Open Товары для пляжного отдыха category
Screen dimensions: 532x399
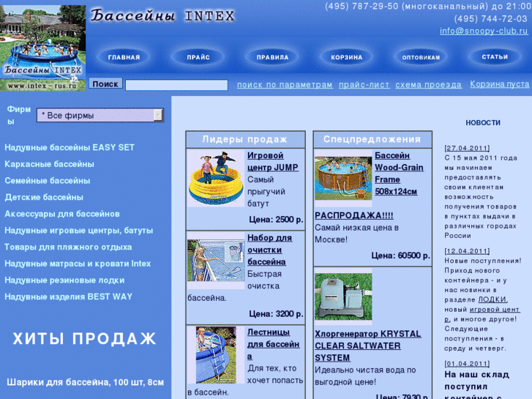[x=68, y=247]
